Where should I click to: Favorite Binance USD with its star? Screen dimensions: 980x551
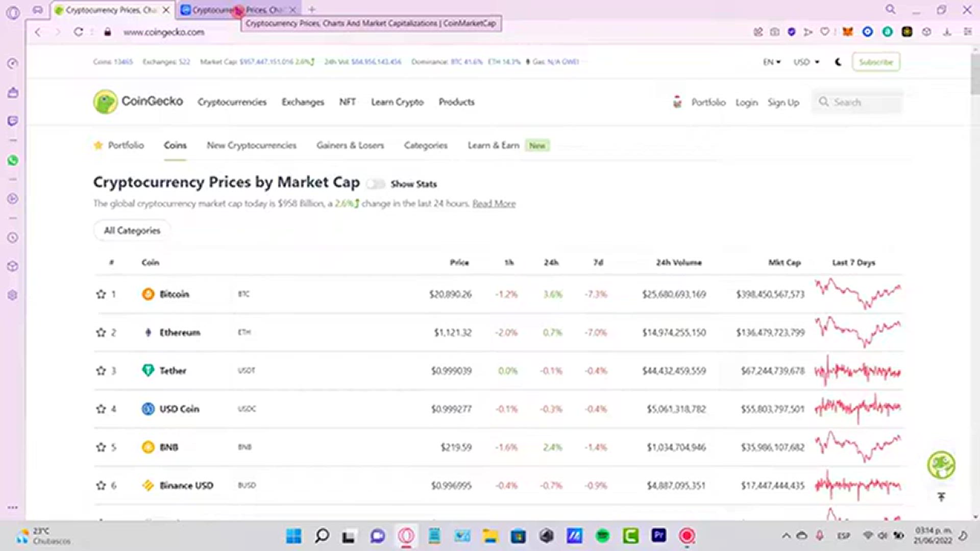pos(101,486)
